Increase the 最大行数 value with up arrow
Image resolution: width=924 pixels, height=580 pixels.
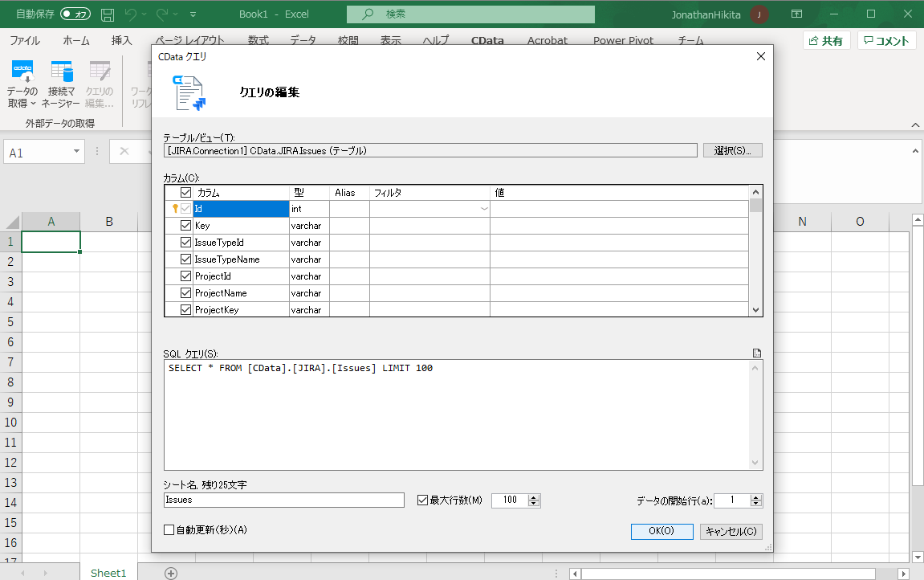click(x=534, y=497)
